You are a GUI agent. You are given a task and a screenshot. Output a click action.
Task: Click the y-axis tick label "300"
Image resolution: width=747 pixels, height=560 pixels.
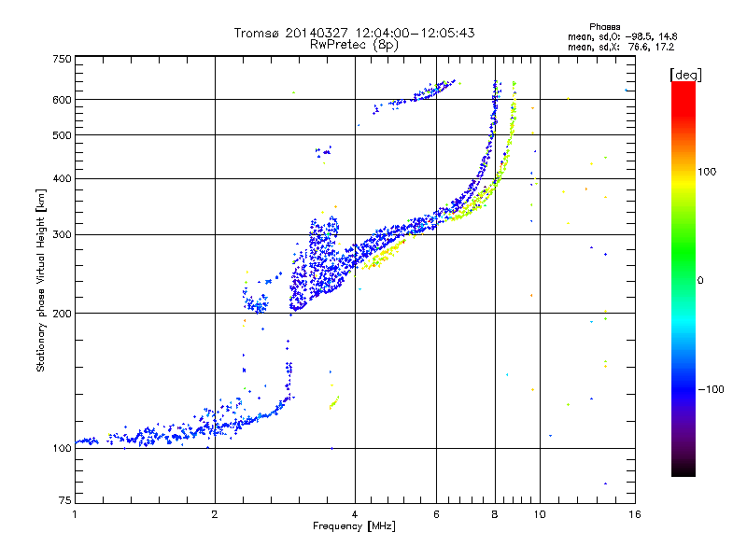pyautogui.click(x=62, y=235)
